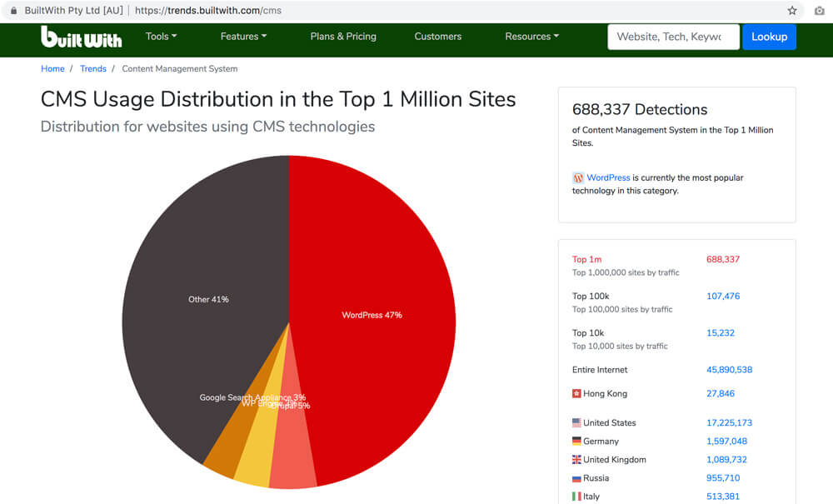Image resolution: width=833 pixels, height=504 pixels.
Task: Click the WordPress logo icon
Action: click(578, 178)
